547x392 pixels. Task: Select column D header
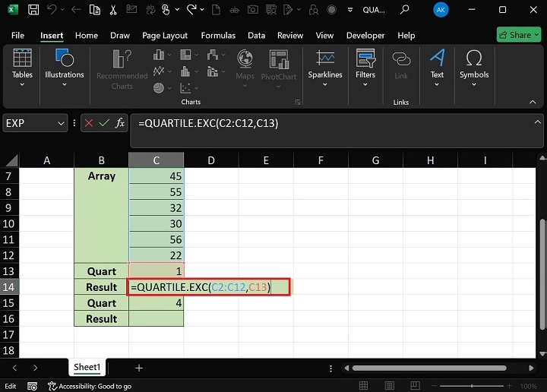[211, 160]
